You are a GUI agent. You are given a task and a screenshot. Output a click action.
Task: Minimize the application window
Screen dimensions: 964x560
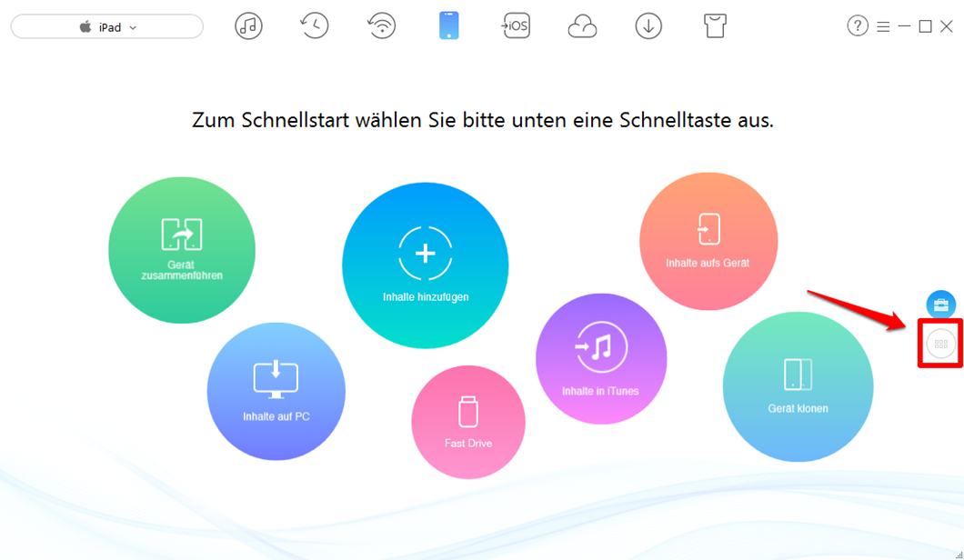pos(904,26)
